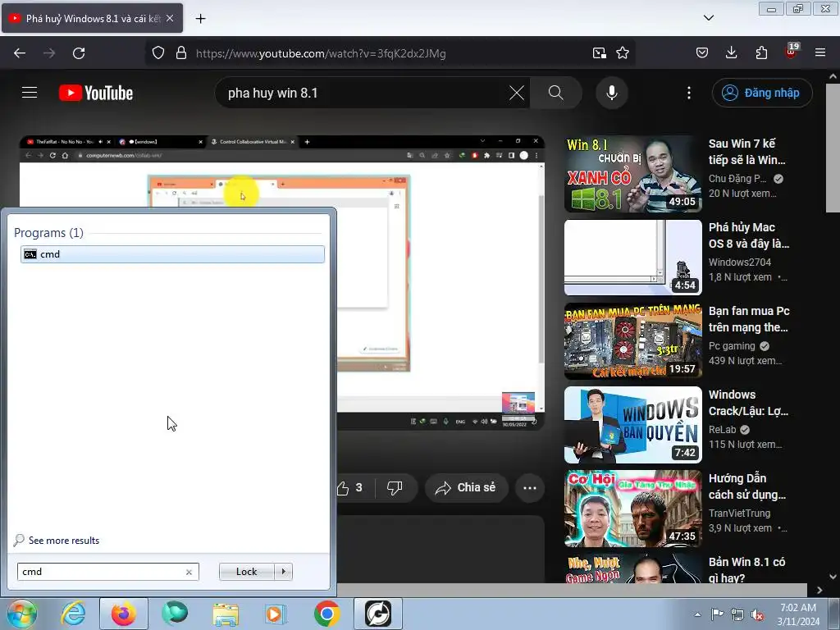This screenshot has height=630, width=840.
Task: Click the See more results link
Action: [64, 541]
